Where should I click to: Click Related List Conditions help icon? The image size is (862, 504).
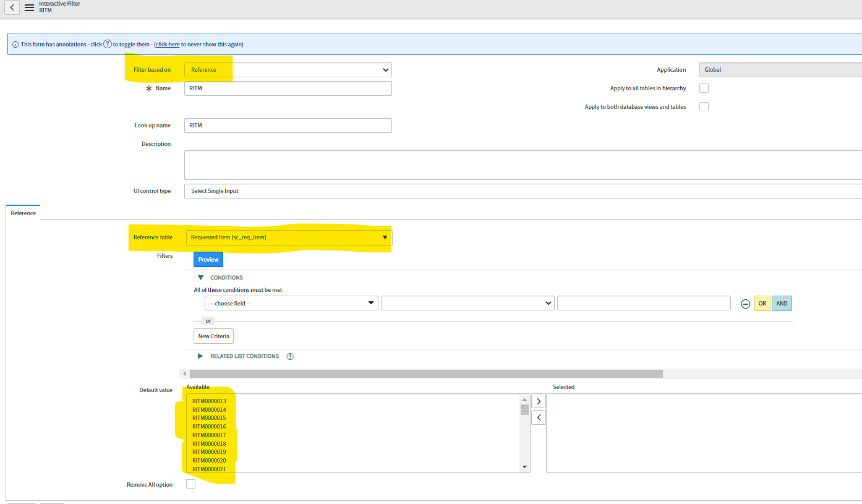290,356
